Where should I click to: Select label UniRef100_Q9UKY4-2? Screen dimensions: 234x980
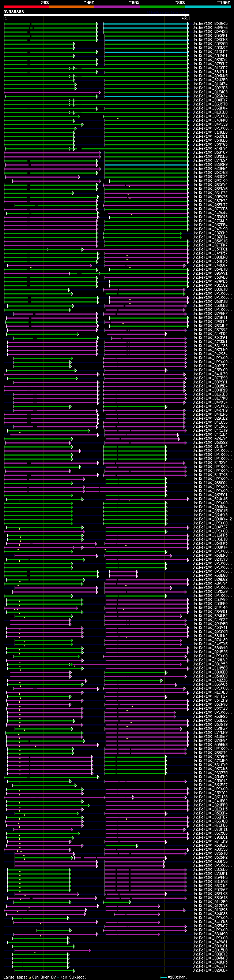212,519
